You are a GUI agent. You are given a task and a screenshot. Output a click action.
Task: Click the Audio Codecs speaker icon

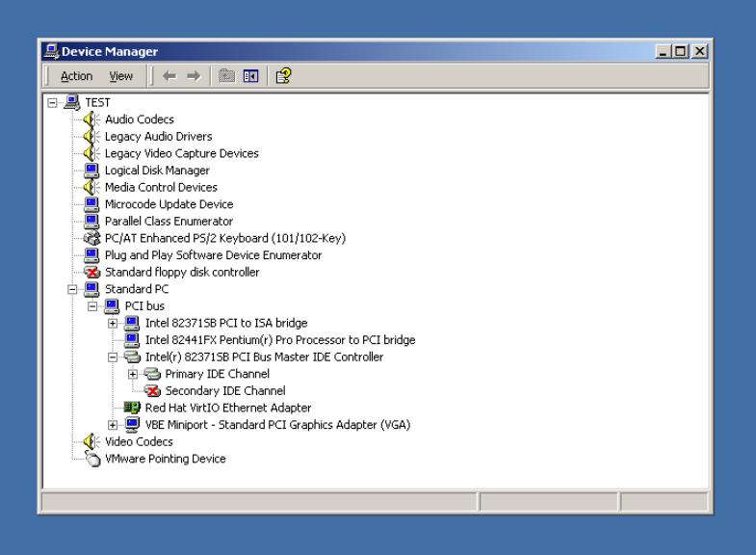pos(91,119)
